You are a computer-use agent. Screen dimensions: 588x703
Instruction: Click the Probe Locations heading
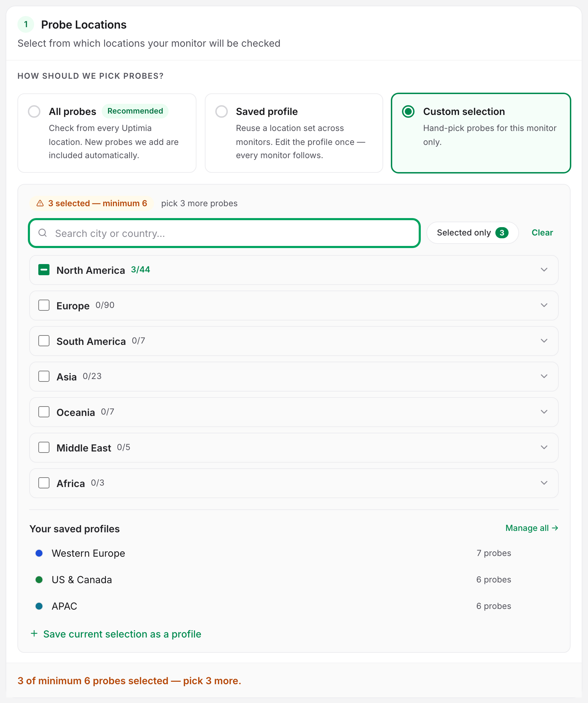pos(84,25)
